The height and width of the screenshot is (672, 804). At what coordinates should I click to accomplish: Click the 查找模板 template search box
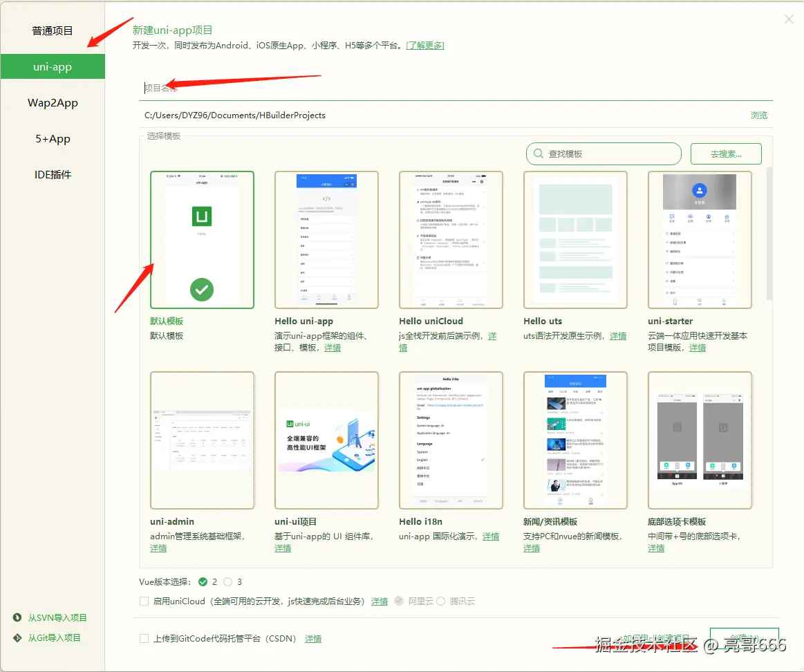pos(604,154)
